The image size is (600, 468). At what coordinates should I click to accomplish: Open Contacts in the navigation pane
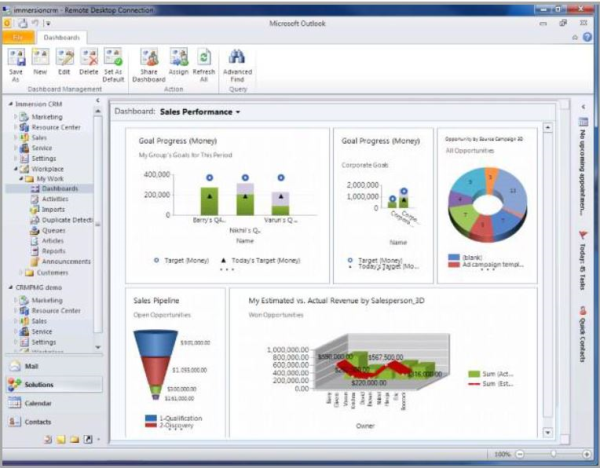(54, 422)
